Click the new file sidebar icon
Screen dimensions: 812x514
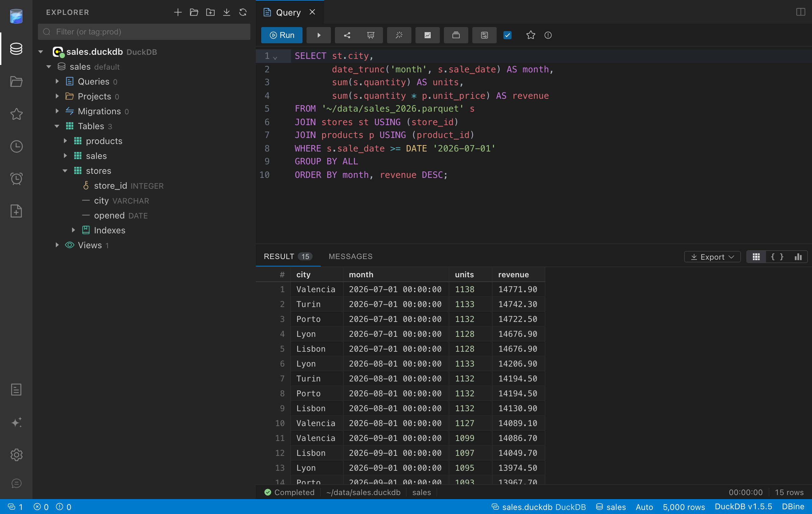[x=16, y=211]
